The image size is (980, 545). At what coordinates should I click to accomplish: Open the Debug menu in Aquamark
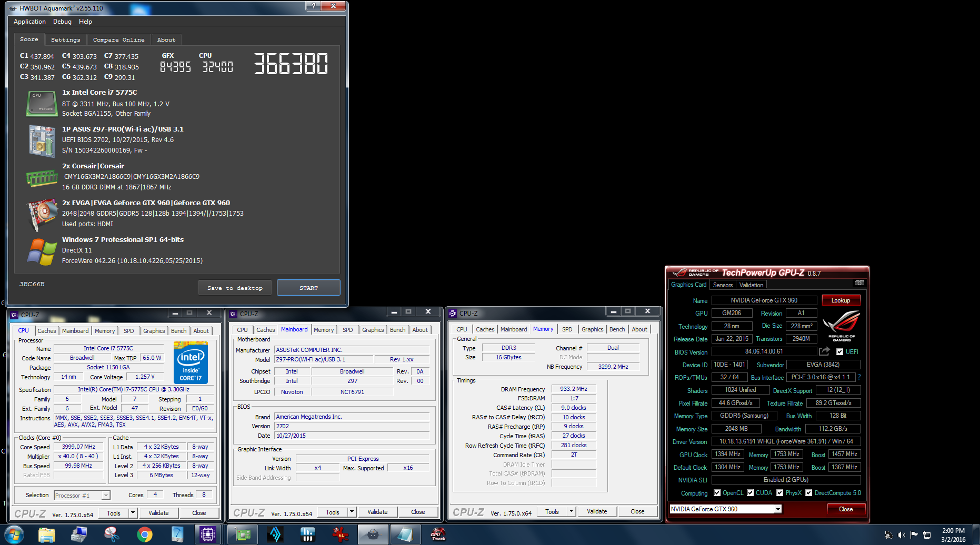[x=62, y=22]
